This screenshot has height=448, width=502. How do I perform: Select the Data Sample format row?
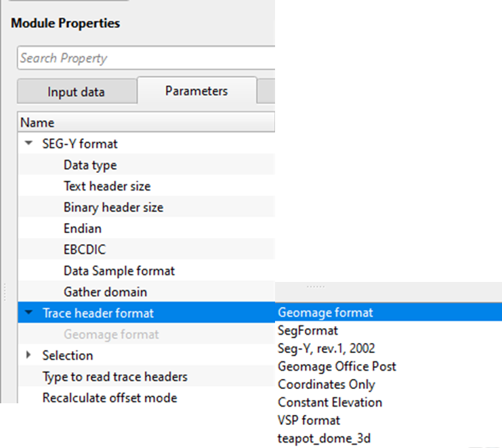pos(119,271)
